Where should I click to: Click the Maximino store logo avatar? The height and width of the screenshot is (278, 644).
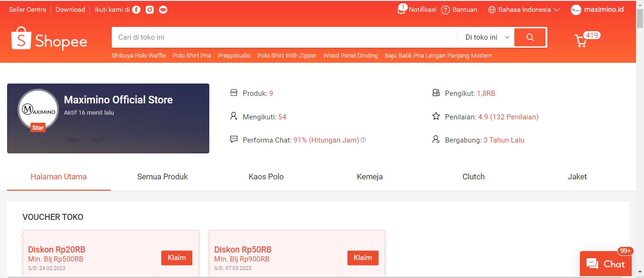tap(38, 110)
